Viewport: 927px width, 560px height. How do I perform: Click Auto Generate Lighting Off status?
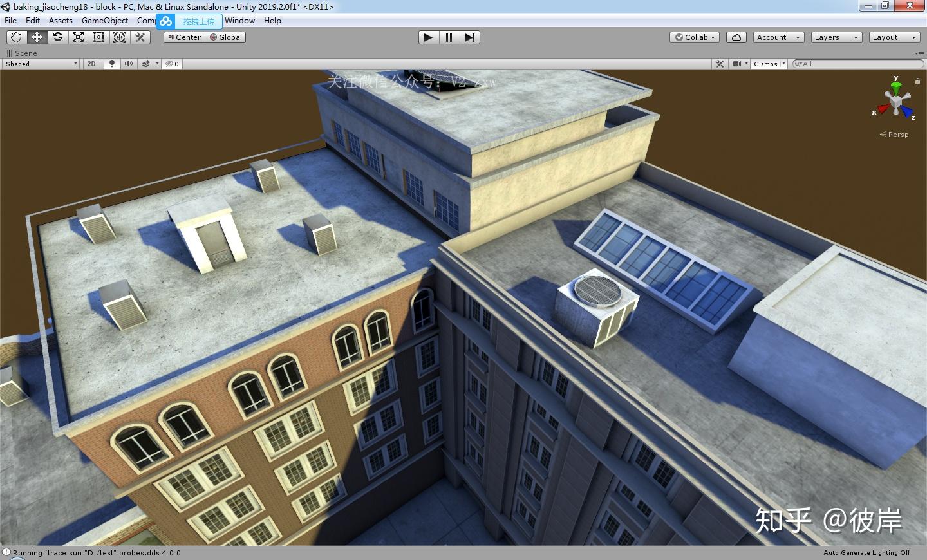866,552
